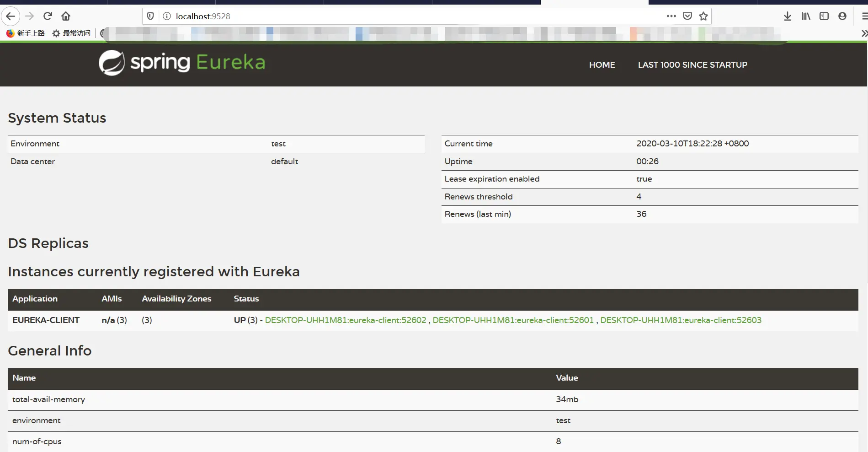Click the Renews threshold label
The height and width of the screenshot is (452, 868).
(x=479, y=197)
